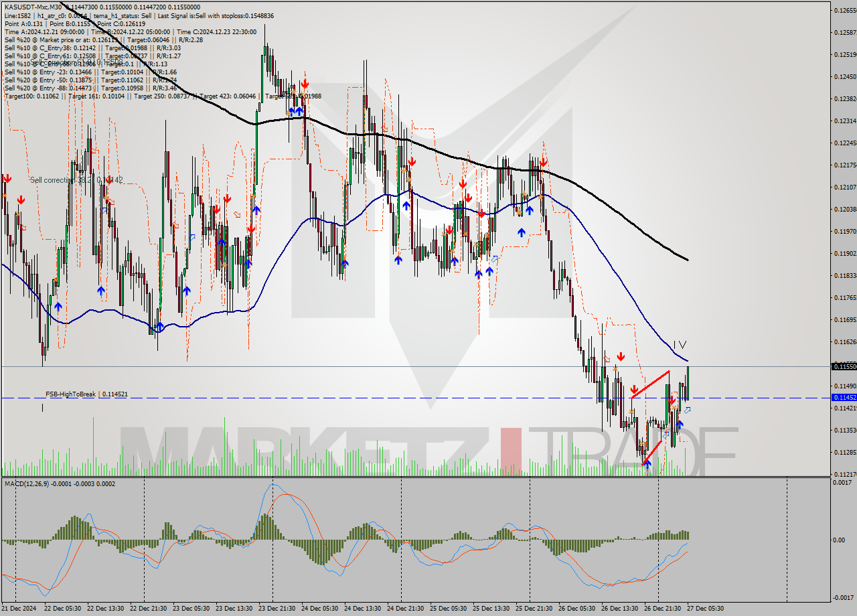Click the 23 Dec 13:30 time label

234,609
